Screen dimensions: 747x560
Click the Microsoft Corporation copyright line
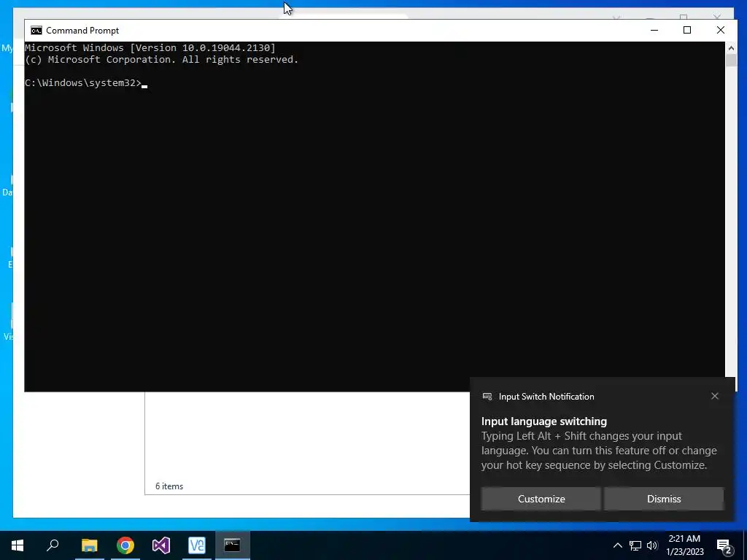pyautogui.click(x=161, y=60)
